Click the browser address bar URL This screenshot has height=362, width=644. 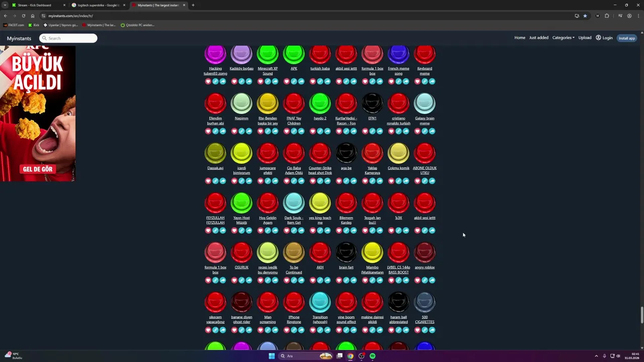tap(70, 16)
